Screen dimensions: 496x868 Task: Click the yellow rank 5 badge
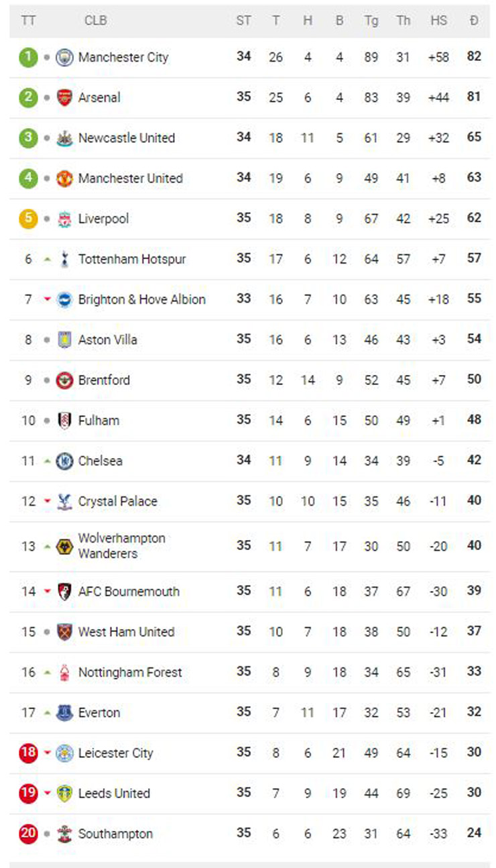(x=28, y=219)
